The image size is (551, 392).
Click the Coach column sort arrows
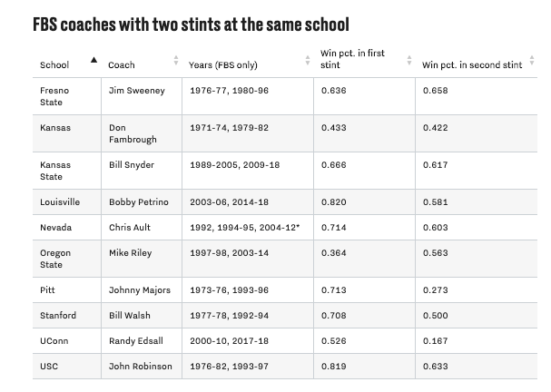(x=176, y=61)
